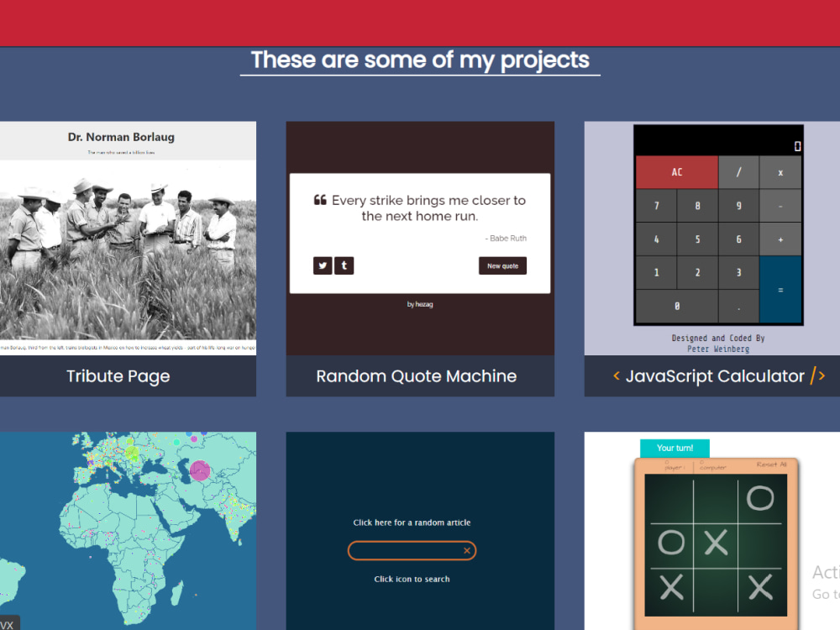840x630 pixels.
Task: Click the orange X icon in search box
Action: [466, 551]
